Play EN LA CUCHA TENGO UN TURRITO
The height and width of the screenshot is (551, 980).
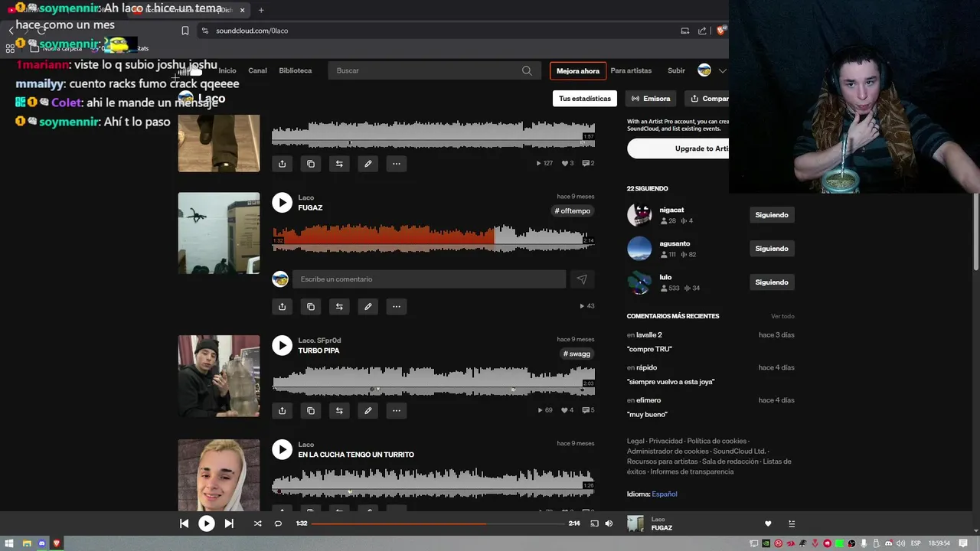point(282,449)
